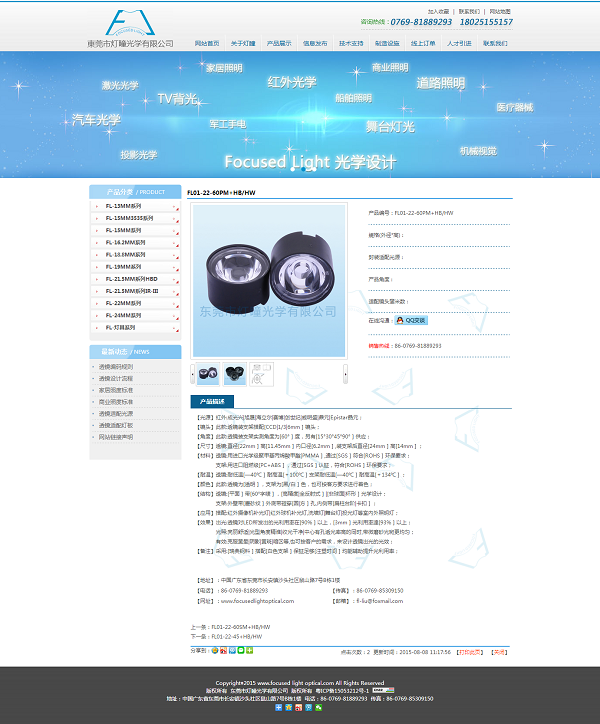Click the QQ交谈 chat button
This screenshot has width=600, height=724.
pyautogui.click(x=411, y=320)
